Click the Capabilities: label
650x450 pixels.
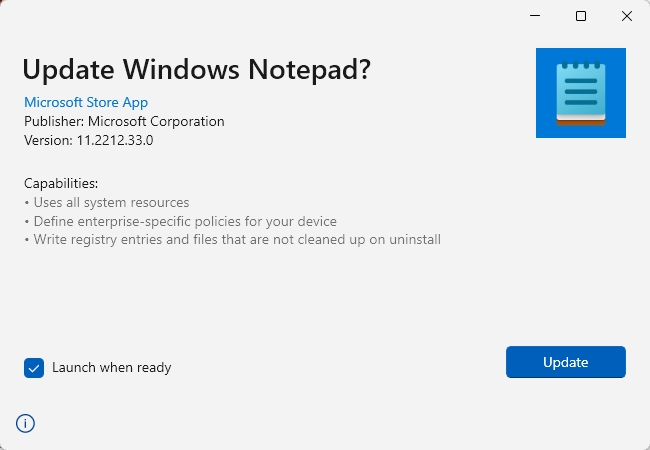61,183
